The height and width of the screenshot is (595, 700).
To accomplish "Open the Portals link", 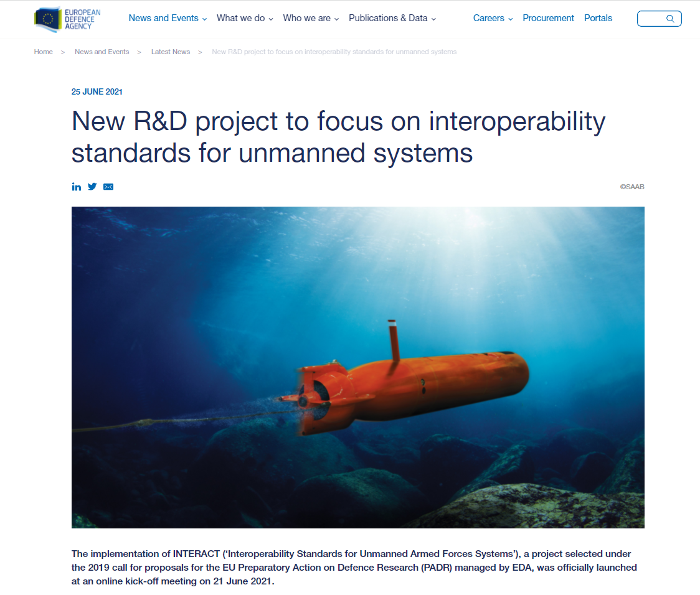I will (x=598, y=18).
